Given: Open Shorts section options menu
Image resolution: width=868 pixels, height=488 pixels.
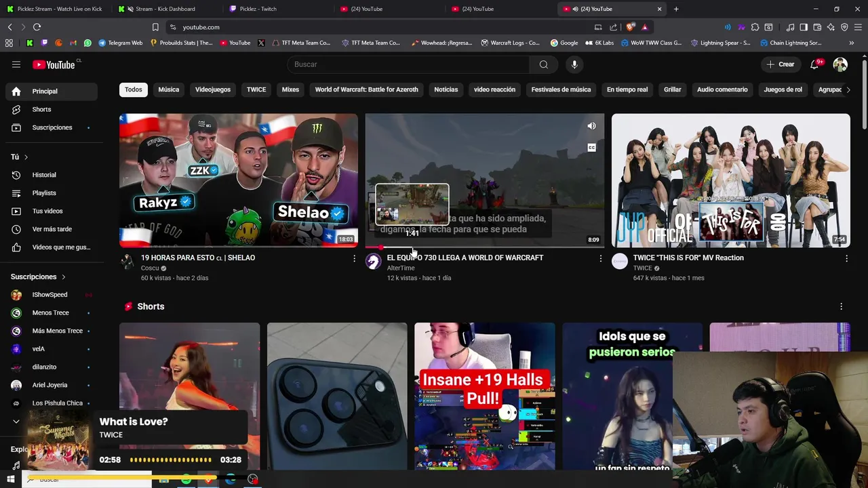Looking at the screenshot, I should pyautogui.click(x=841, y=306).
